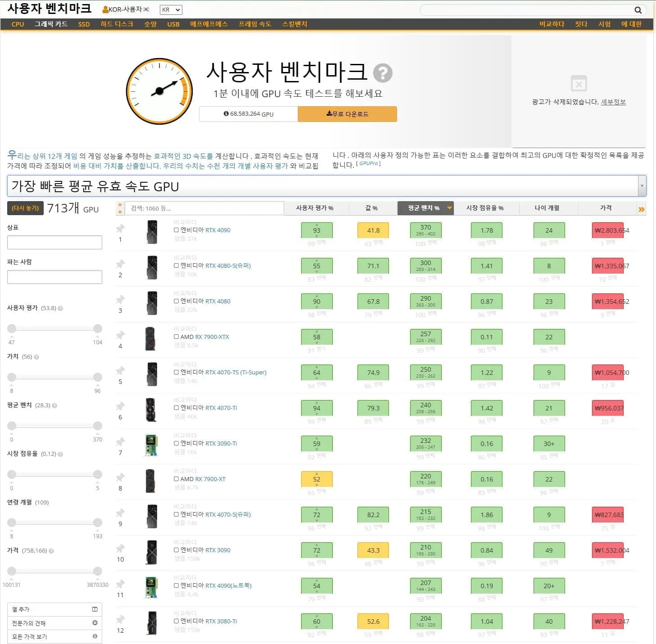Open RTX 4090 graphics card thumbnail
This screenshot has height=644, width=656.
tap(152, 232)
